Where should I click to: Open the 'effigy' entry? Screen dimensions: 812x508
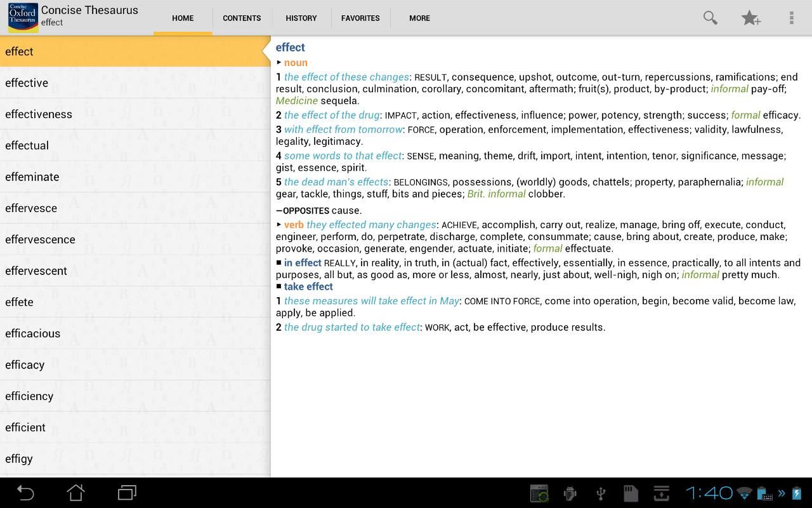pos(19,458)
